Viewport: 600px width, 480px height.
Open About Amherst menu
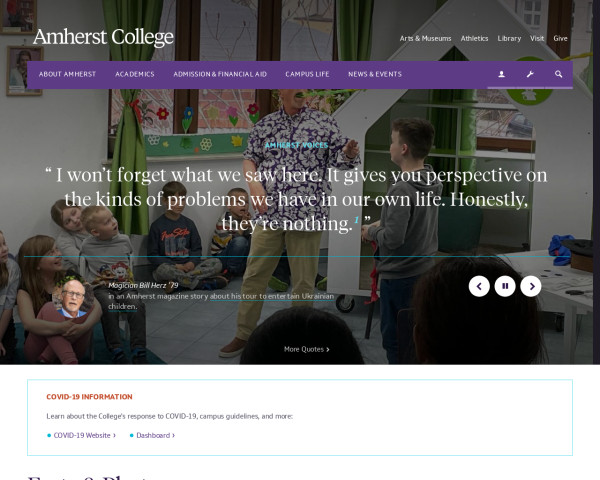(67, 74)
